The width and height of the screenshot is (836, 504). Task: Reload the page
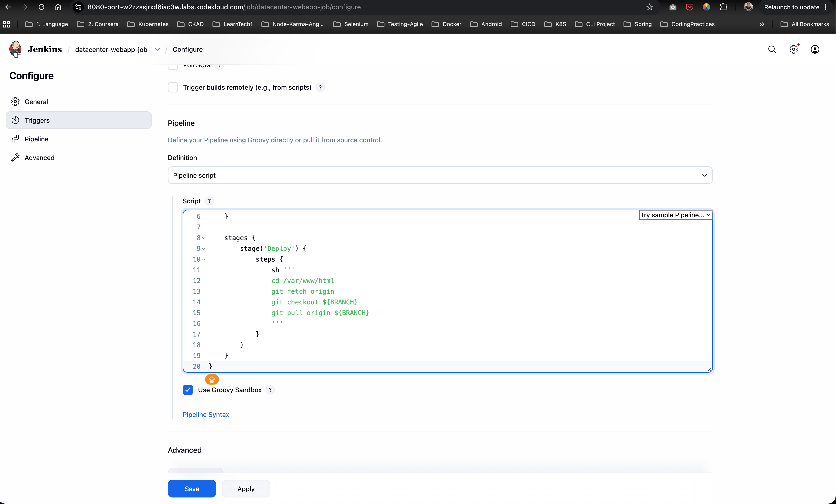(41, 7)
